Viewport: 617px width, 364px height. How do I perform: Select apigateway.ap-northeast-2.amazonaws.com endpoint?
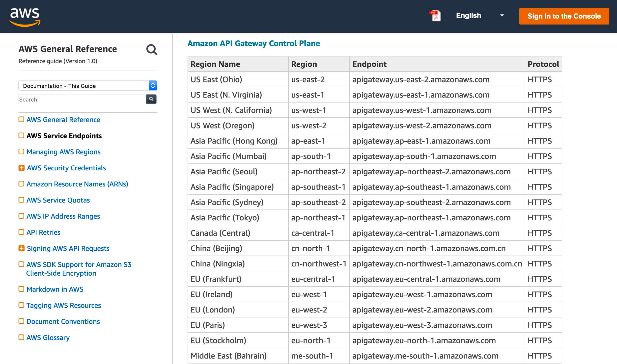pos(437,172)
